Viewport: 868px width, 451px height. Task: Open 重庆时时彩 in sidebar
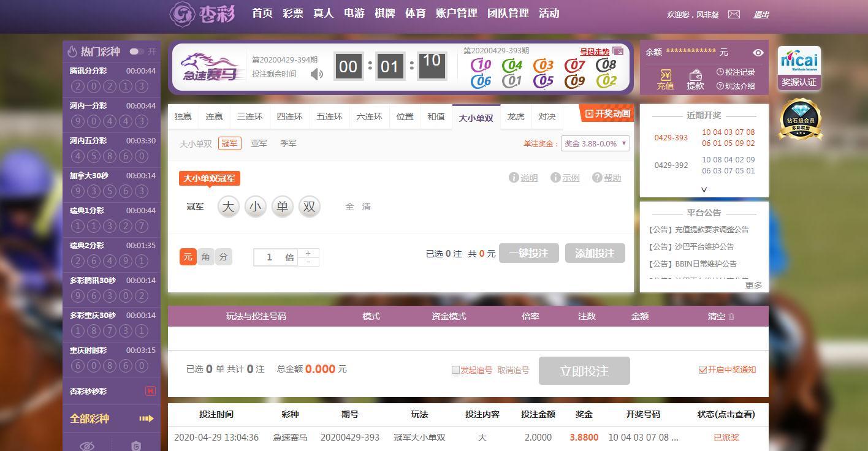point(112,358)
